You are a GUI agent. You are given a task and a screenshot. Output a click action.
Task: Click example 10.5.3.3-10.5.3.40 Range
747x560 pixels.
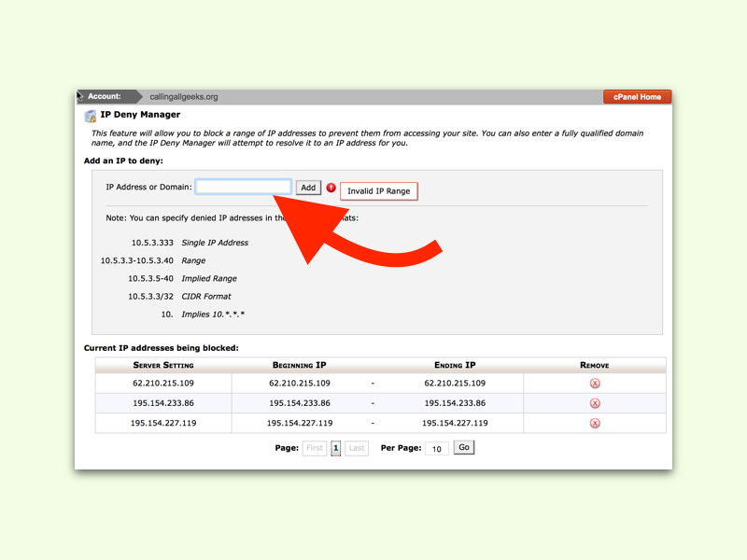(153, 261)
